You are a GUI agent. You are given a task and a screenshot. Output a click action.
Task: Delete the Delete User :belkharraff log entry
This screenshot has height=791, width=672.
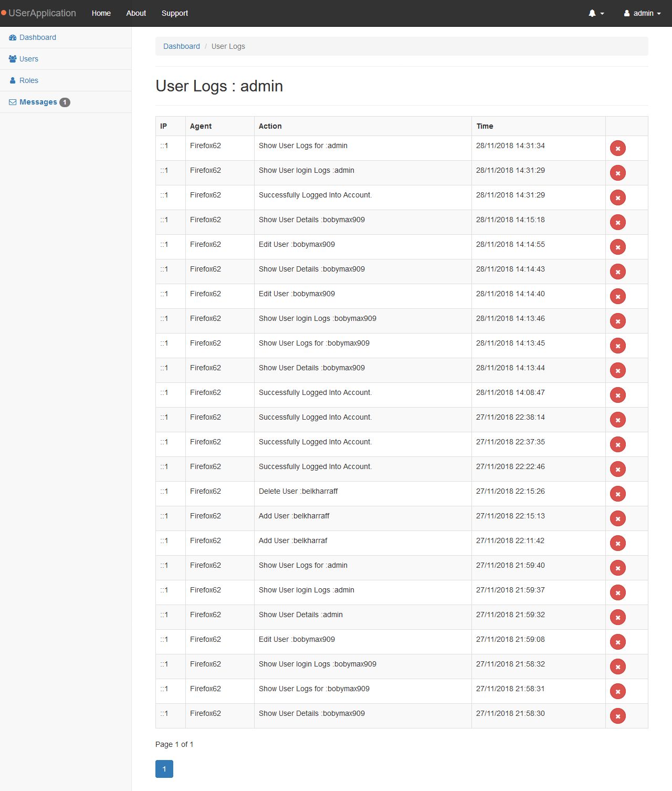coord(617,494)
